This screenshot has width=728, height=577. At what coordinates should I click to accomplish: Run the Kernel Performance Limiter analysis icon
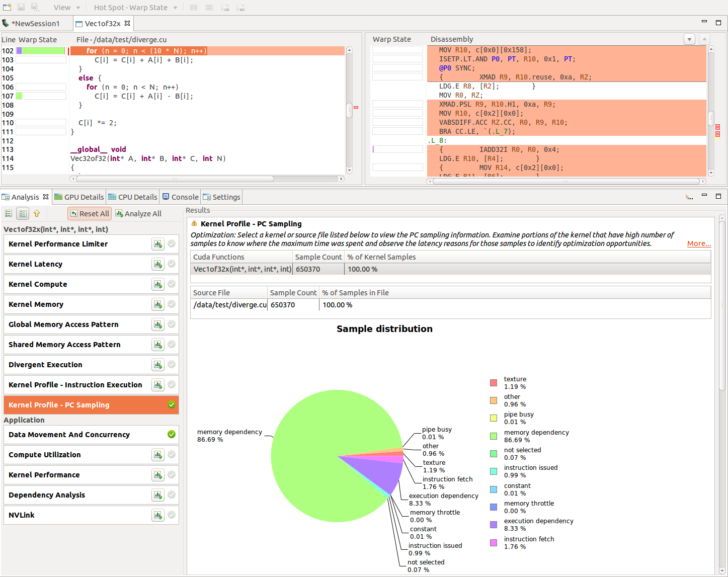[157, 243]
